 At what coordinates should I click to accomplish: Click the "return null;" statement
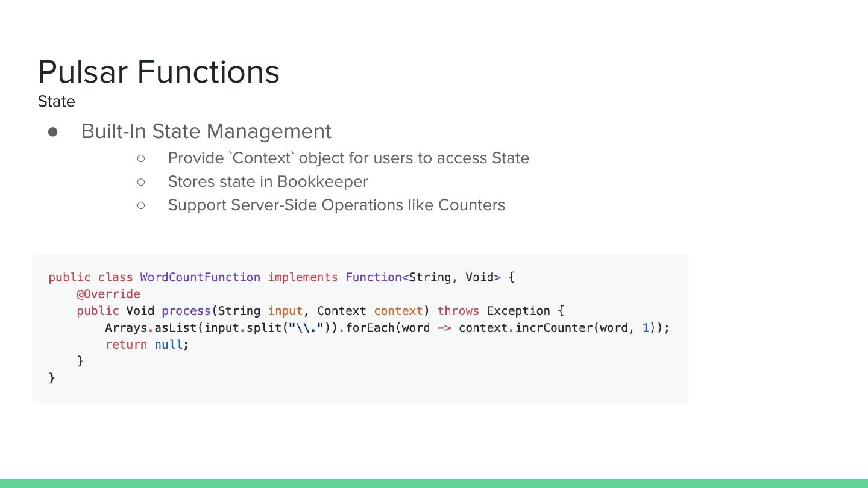(x=147, y=345)
